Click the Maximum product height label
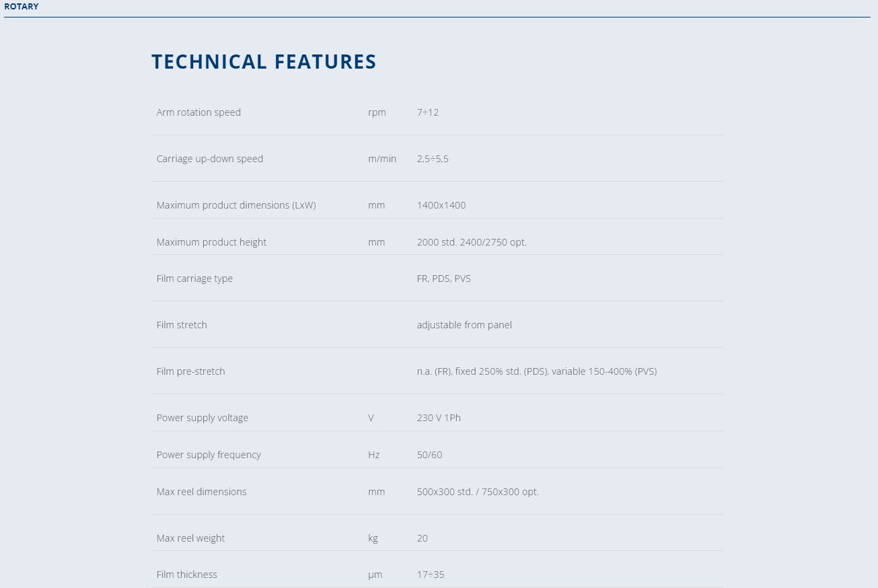Viewport: 878px width, 588px height. [x=211, y=242]
